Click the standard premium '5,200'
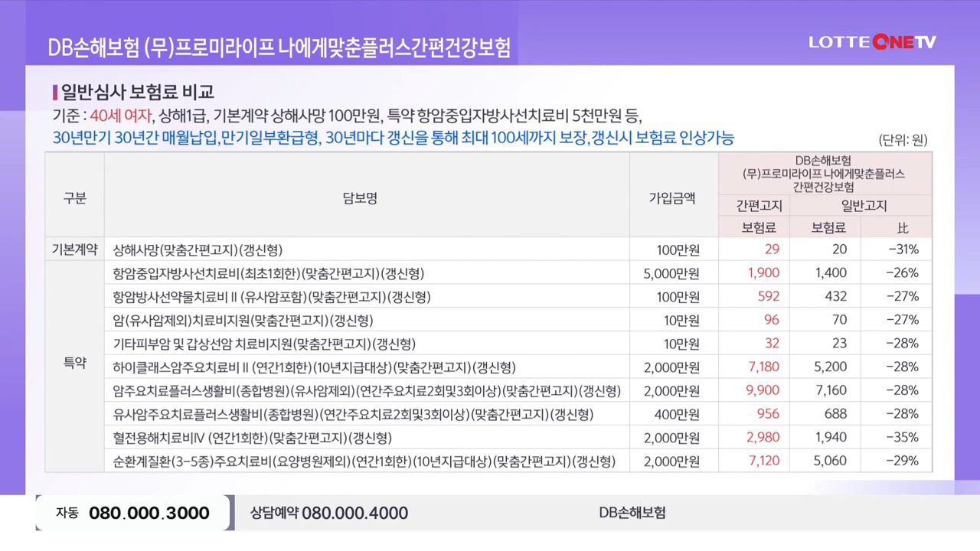The height and width of the screenshot is (551, 980). (x=831, y=367)
